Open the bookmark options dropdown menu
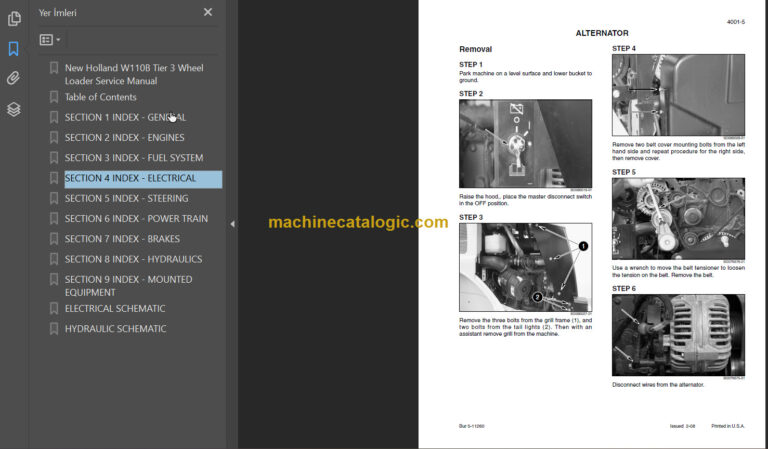Viewport: 768px width, 449px height. point(49,40)
